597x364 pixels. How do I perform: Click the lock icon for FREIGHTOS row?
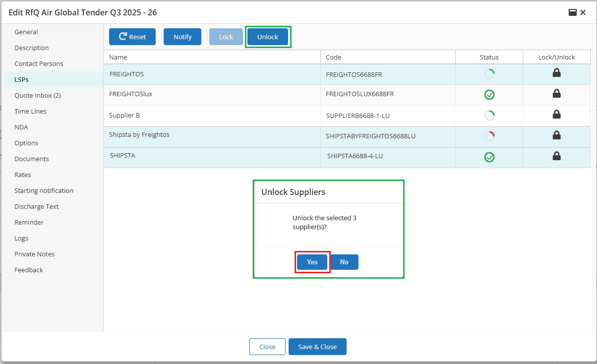pyautogui.click(x=557, y=73)
